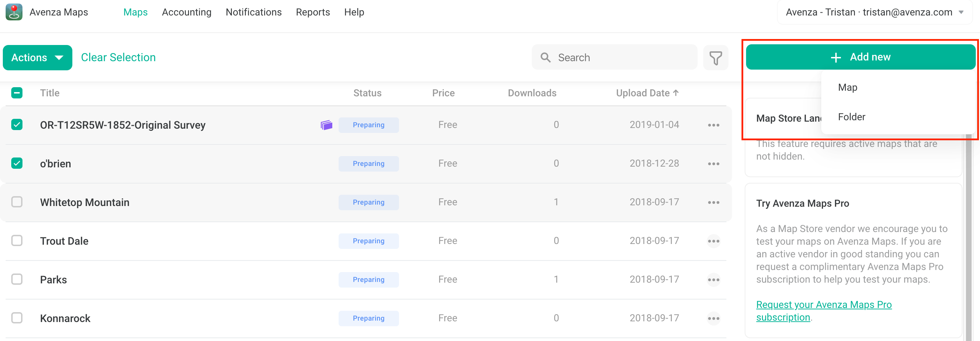This screenshot has height=341, width=980.
Task: Open more options for Konnarock row
Action: [x=713, y=319]
